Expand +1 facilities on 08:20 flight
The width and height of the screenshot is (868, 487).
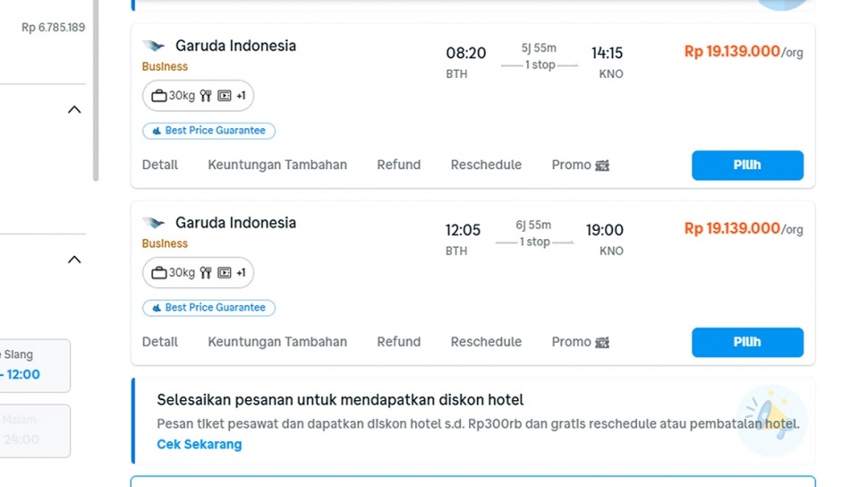[x=241, y=96]
